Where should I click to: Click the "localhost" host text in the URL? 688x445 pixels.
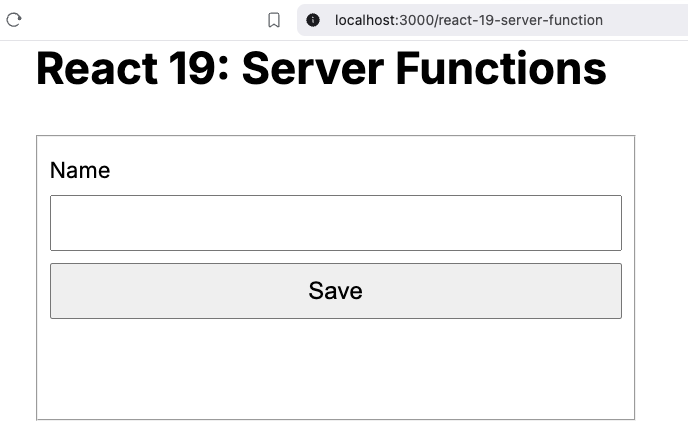click(366, 20)
